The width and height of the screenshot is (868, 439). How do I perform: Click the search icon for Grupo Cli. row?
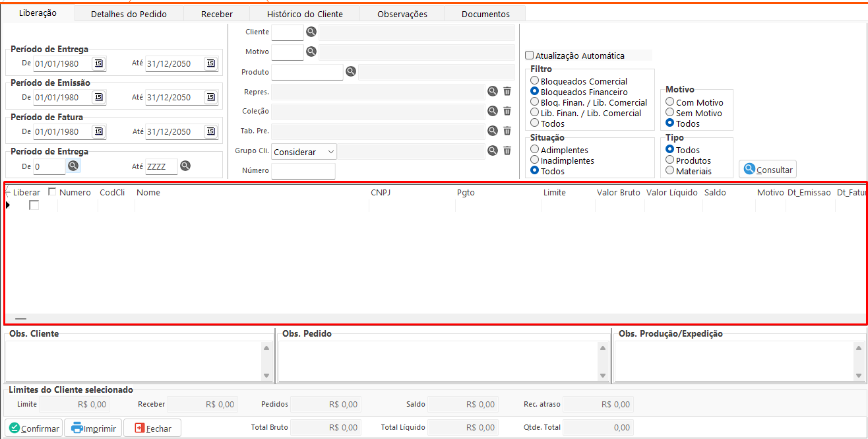(x=492, y=151)
